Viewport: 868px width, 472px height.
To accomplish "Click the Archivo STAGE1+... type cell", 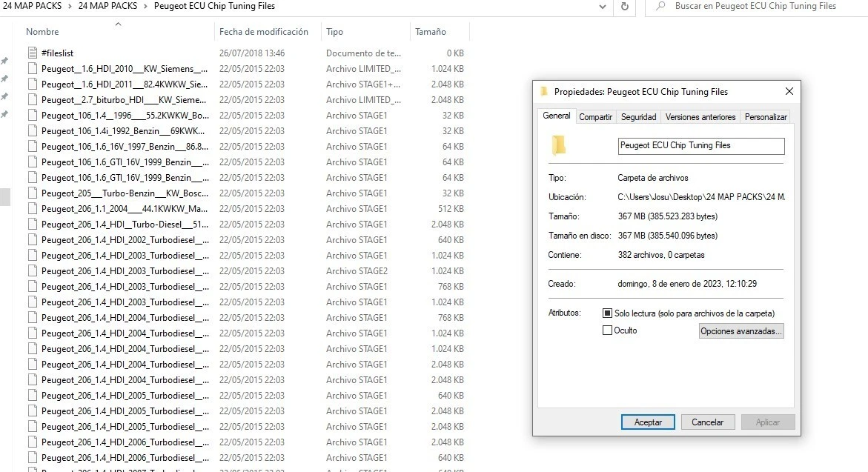I will 363,84.
